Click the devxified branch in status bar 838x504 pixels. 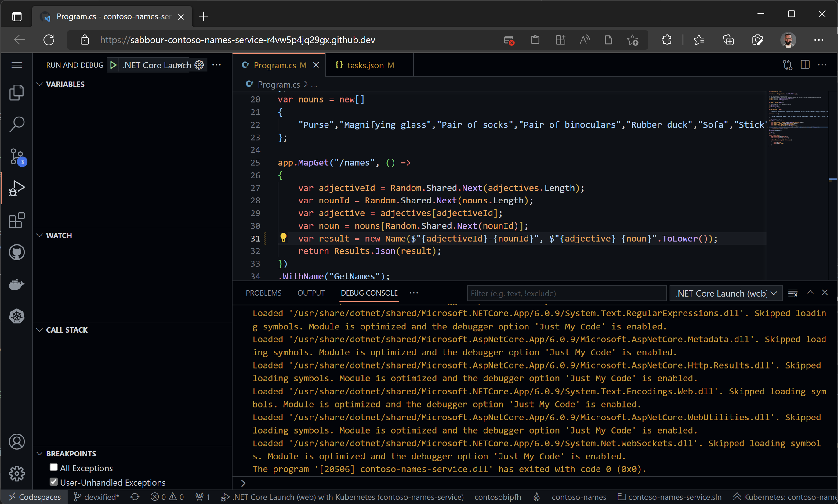coord(97,497)
